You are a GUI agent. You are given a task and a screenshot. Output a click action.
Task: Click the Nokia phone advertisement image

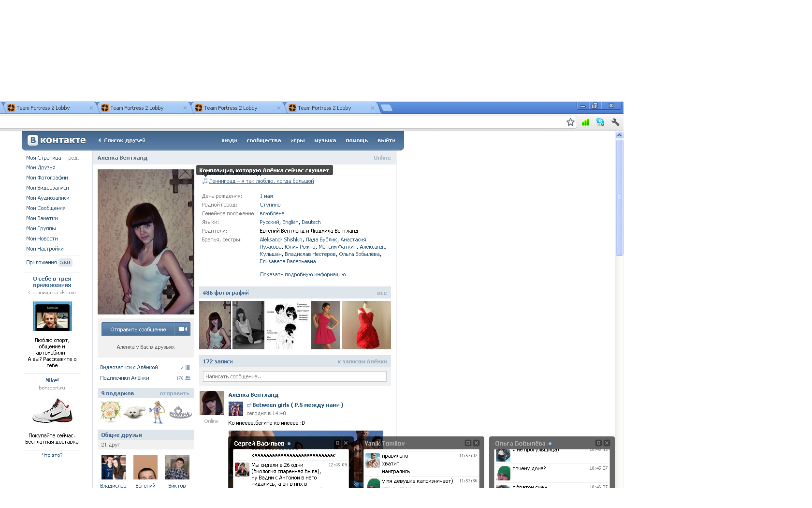pyautogui.click(x=52, y=316)
